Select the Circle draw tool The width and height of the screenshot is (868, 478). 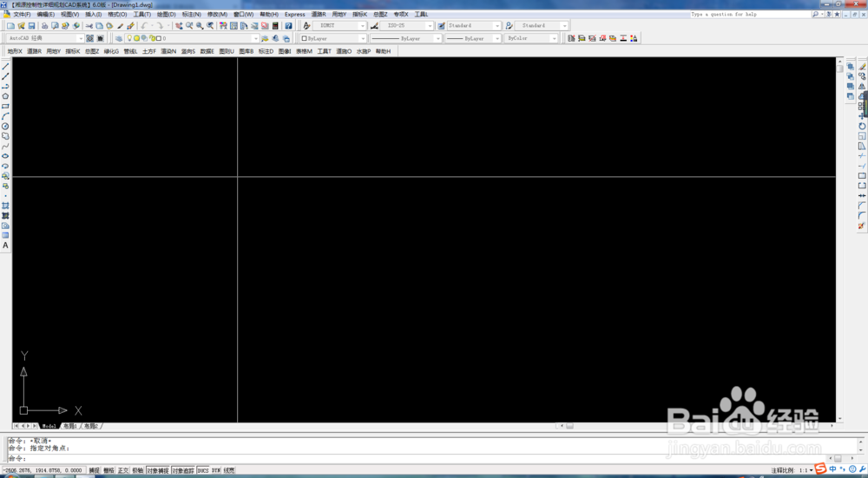pyautogui.click(x=5, y=126)
